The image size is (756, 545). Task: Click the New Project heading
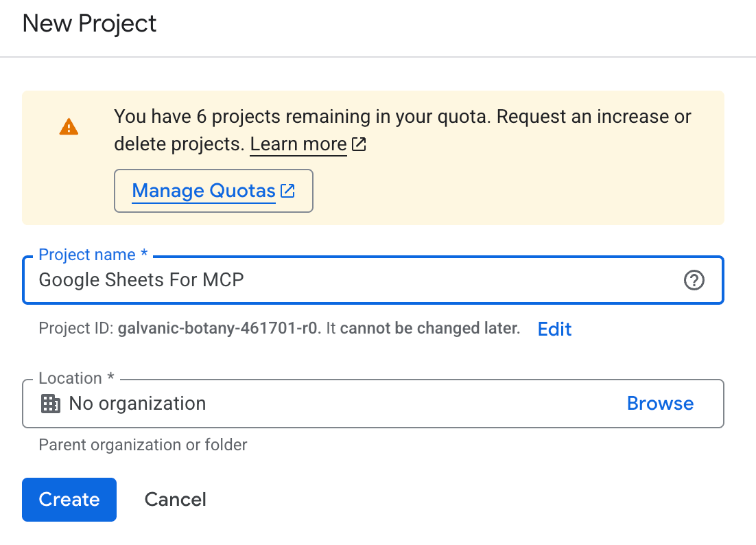point(90,23)
